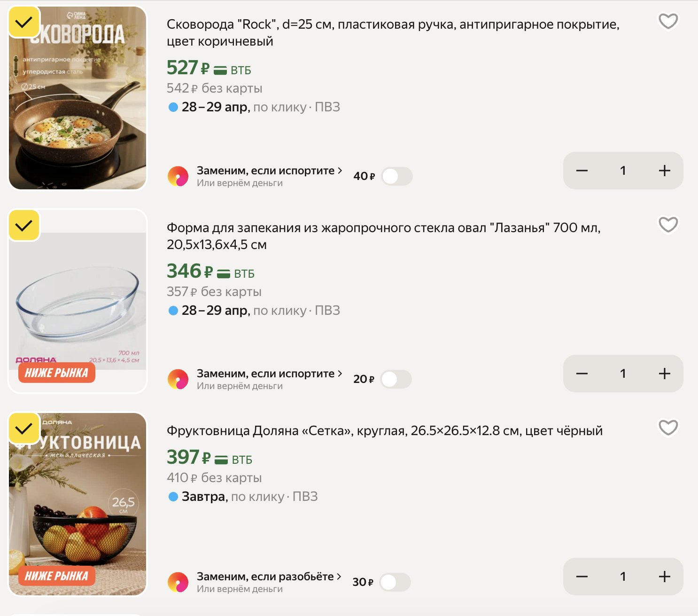Enable 30 ₽ breakage protection toggle
The image size is (698, 616).
point(395,582)
